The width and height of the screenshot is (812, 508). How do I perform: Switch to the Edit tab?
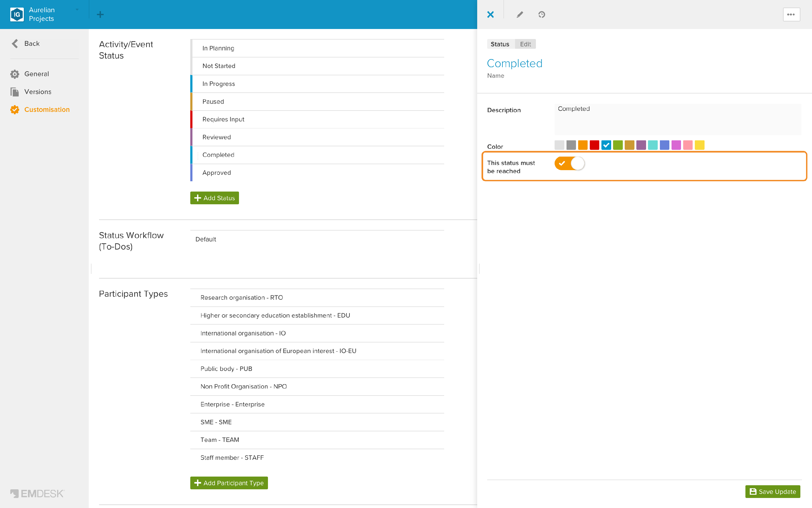click(x=525, y=44)
